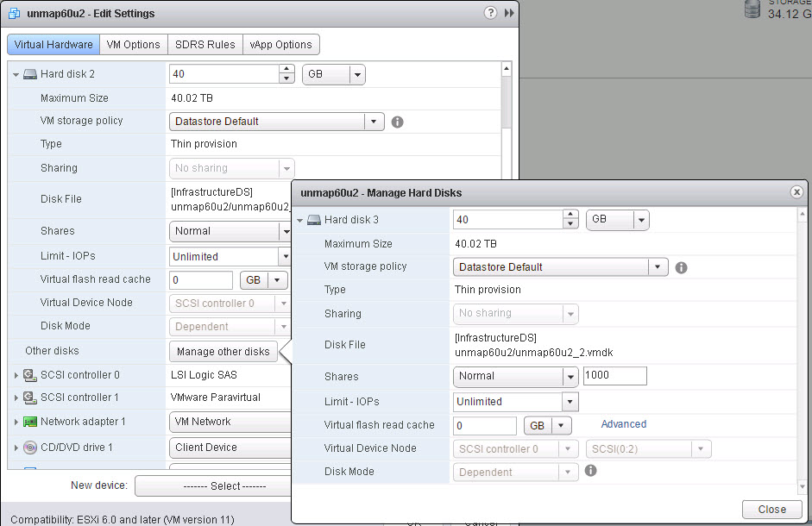Click Hard disk 3 Shares value 1000 field
Viewport: 812px width, 526px height.
point(614,375)
